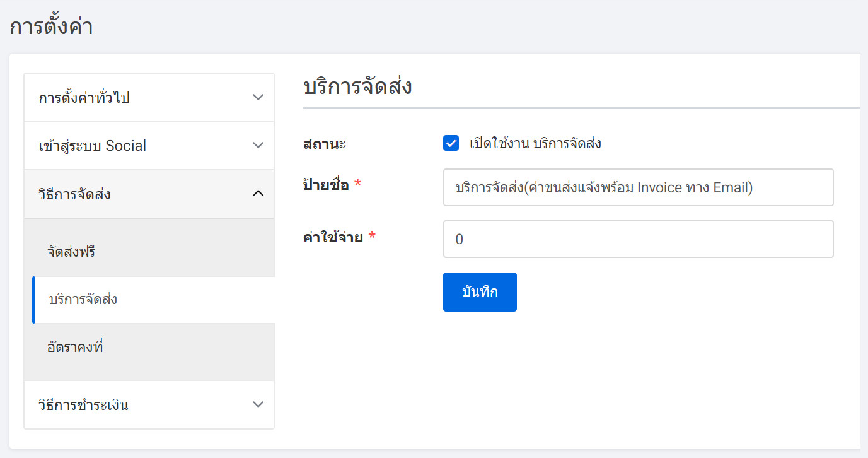
Task: Open วิธีการชำระเงิน menu item
Action: [x=149, y=404]
